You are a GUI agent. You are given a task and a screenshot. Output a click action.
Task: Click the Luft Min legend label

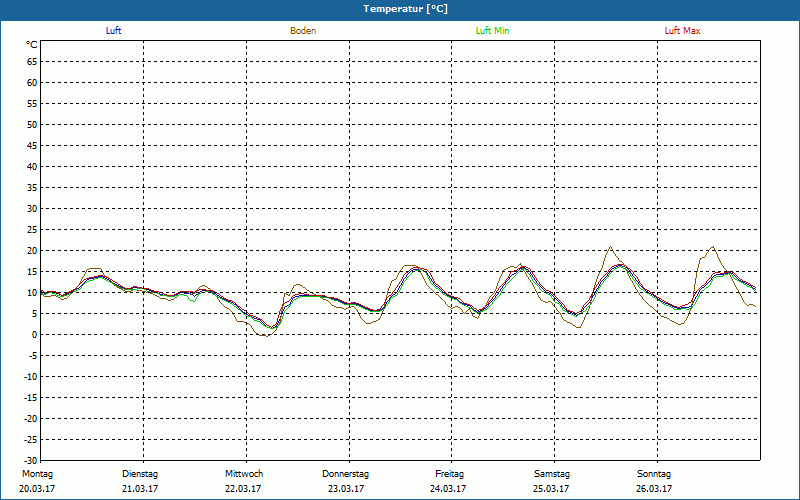(x=492, y=31)
